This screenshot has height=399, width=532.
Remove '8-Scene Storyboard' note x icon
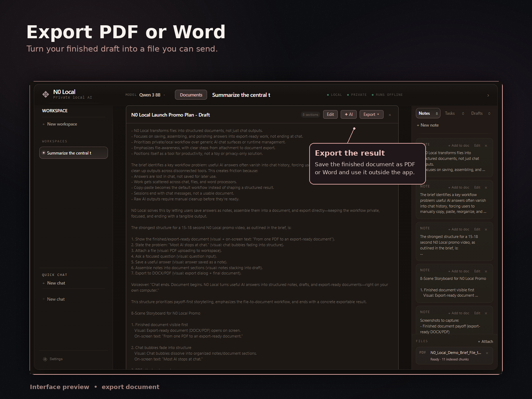pyautogui.click(x=486, y=271)
